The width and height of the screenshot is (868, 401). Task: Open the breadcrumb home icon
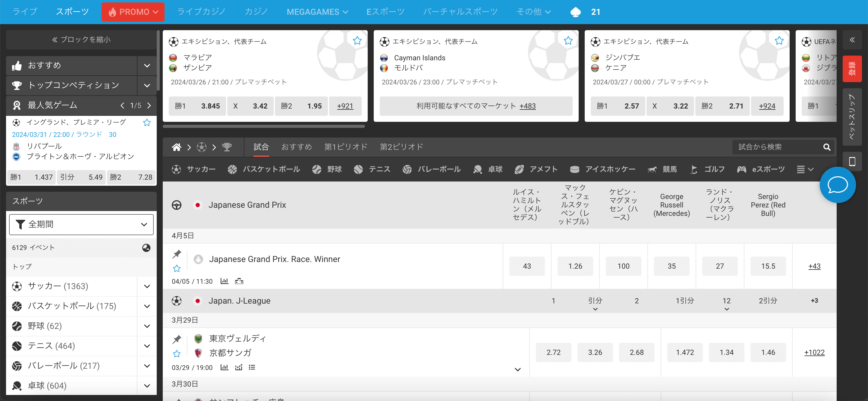177,147
